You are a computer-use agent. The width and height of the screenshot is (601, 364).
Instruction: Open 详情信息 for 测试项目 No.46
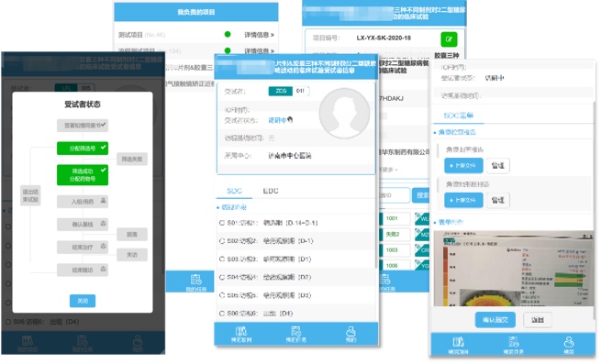coord(260,35)
